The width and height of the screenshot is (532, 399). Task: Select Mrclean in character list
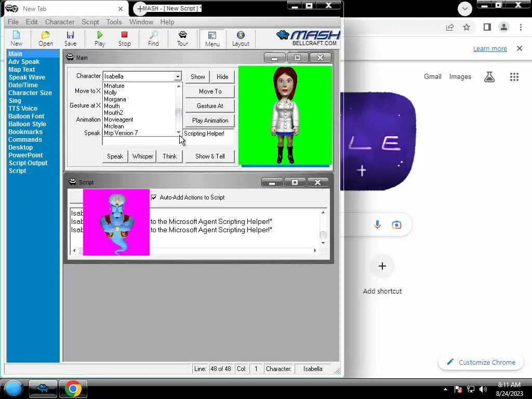point(139,126)
